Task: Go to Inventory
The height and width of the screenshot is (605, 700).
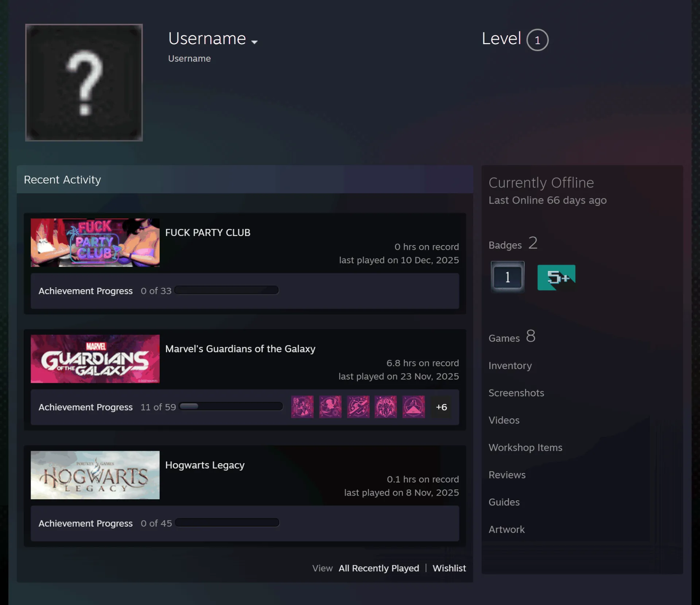Action: [x=510, y=365]
